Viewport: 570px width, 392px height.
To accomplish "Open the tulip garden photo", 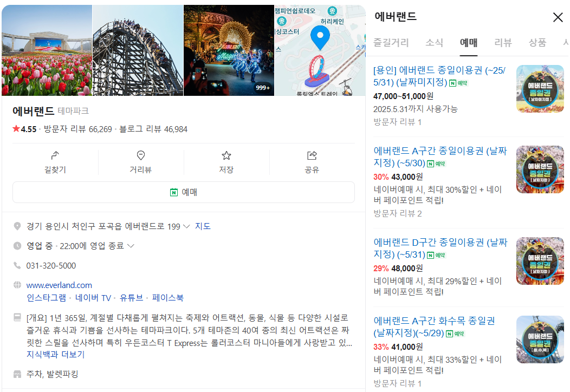I will (x=47, y=50).
